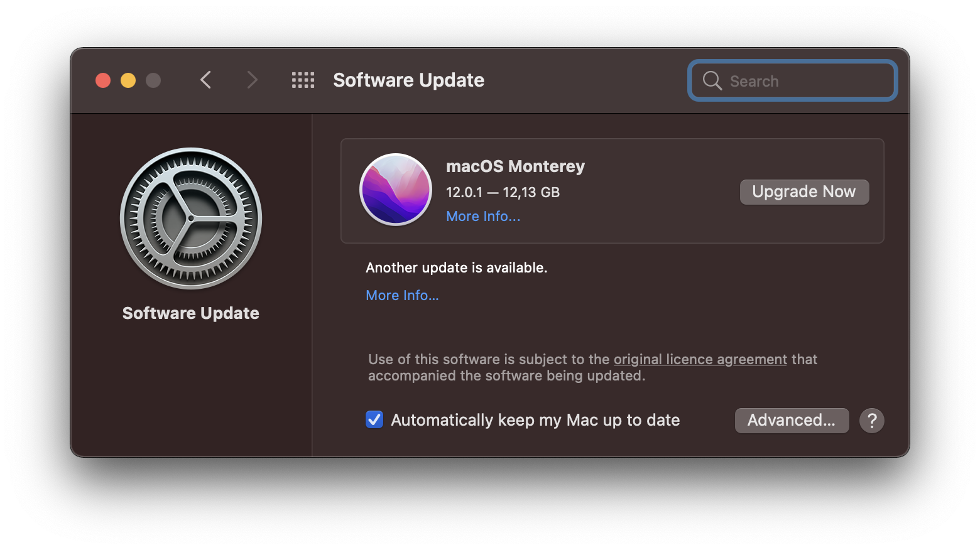
Task: Click the forward chevron in the toolbar
Action: coord(252,80)
